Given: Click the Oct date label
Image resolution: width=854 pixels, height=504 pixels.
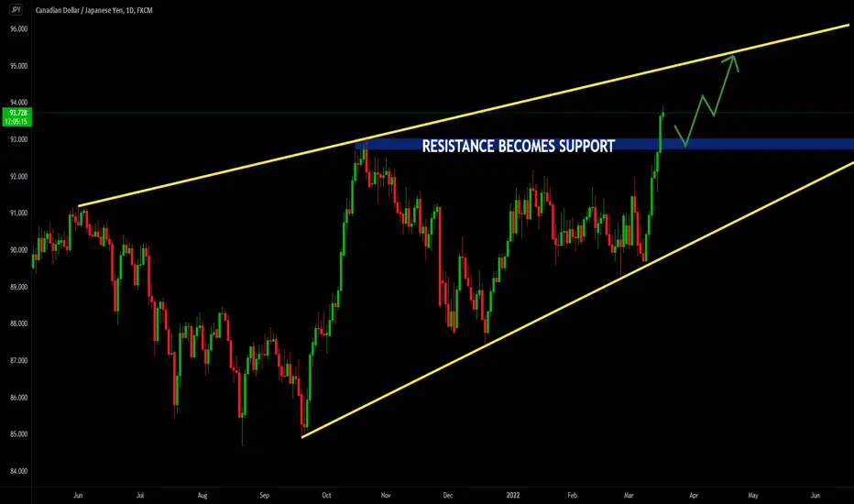Looking at the screenshot, I should 326,495.
